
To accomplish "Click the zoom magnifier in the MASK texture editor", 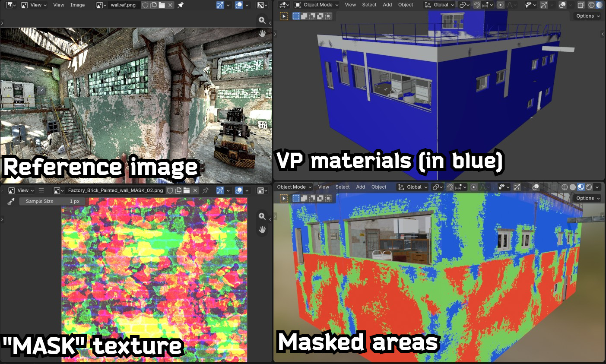I will pyautogui.click(x=262, y=216).
